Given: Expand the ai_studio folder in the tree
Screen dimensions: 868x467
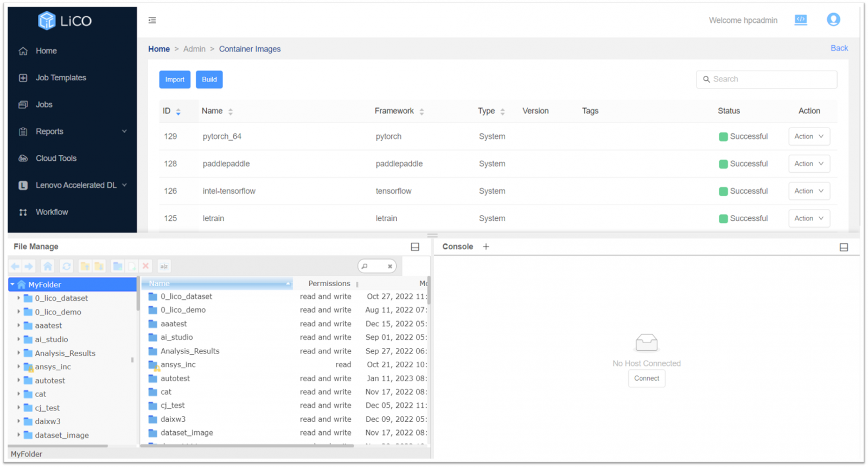Looking at the screenshot, I should (18, 339).
